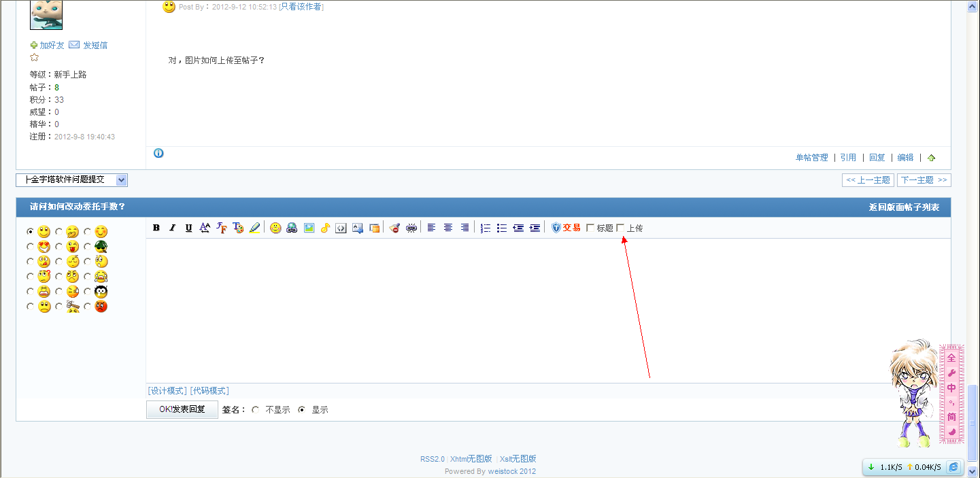This screenshot has width=980, height=478.
Task: Pick the question-mark confused emoticon radio button
Action: 30,277
